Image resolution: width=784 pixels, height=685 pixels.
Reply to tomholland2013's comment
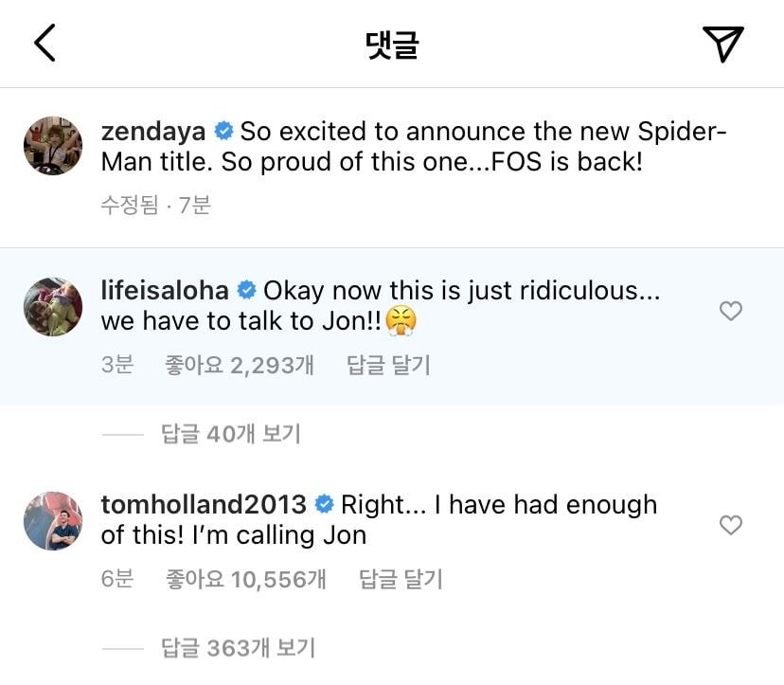coord(401,579)
